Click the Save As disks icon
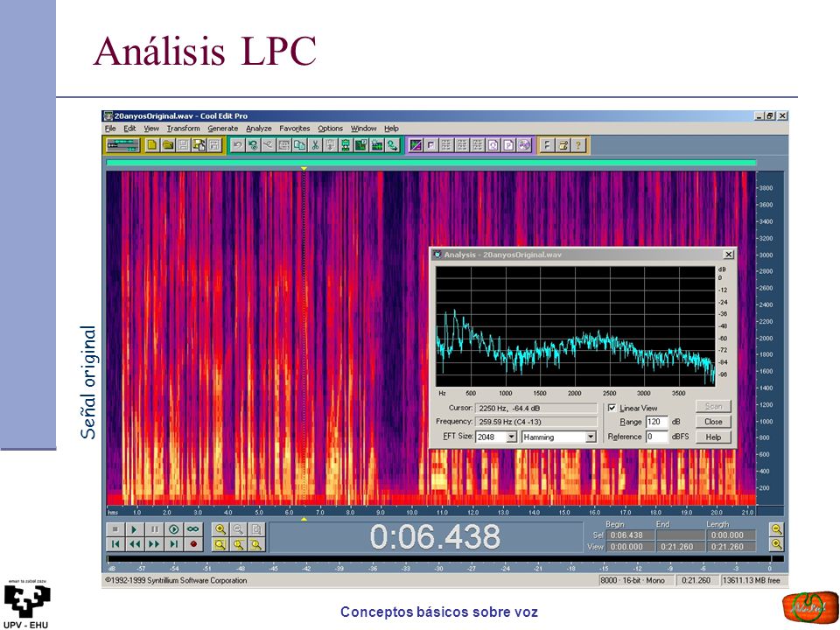 [x=199, y=145]
